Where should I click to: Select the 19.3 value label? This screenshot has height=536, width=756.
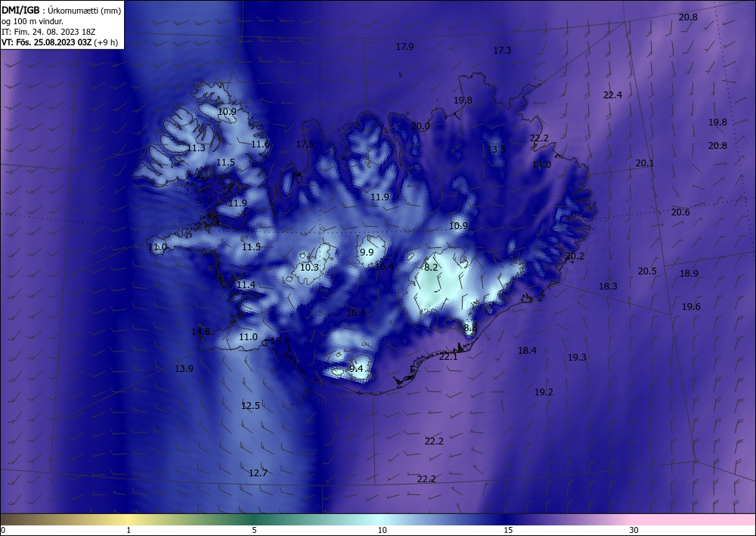pyautogui.click(x=577, y=357)
